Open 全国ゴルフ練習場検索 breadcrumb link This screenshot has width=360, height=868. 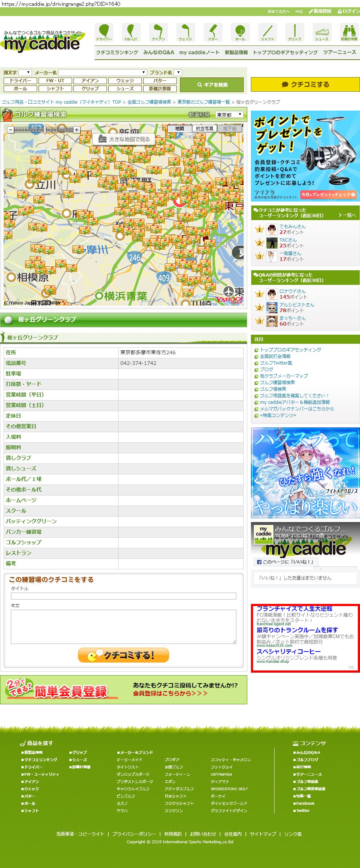click(149, 102)
